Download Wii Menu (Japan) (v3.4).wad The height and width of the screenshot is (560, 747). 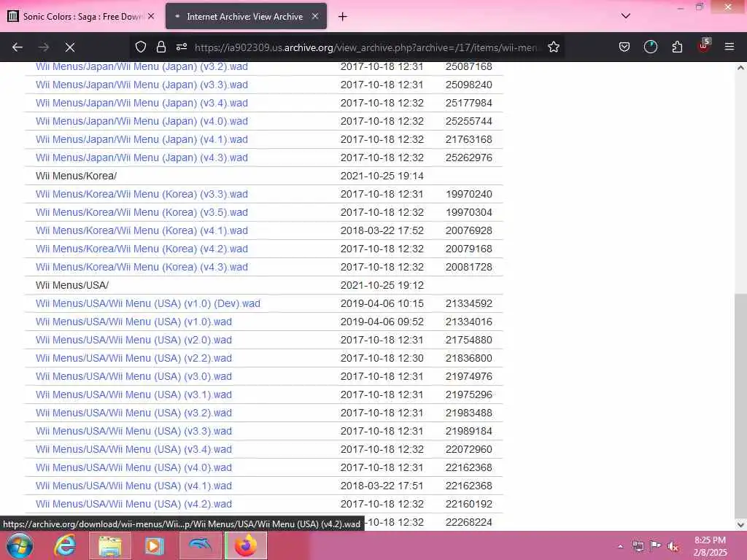point(142,103)
